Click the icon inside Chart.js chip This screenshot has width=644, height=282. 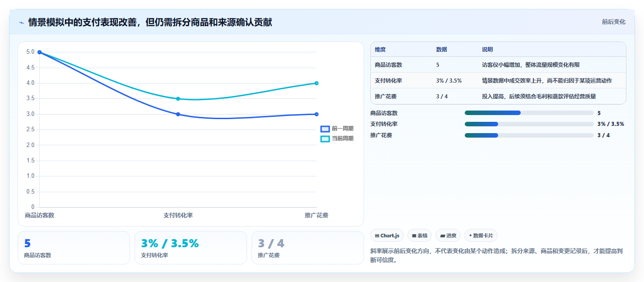[377, 236]
